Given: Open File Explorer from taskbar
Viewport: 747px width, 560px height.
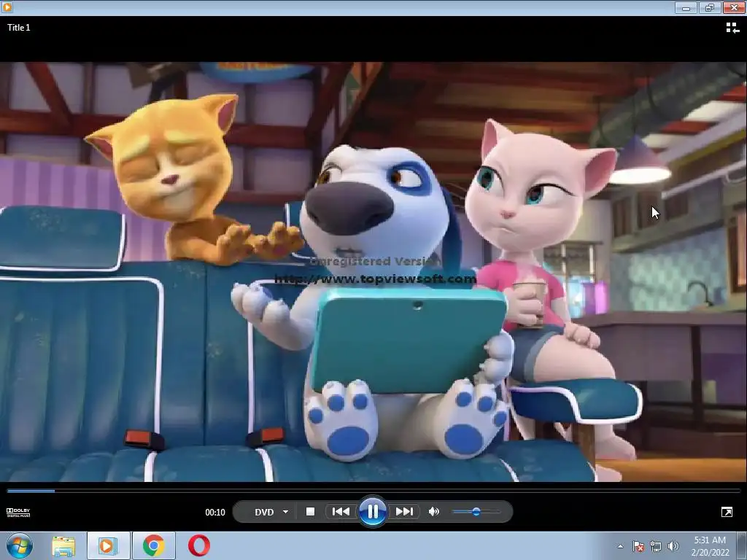Looking at the screenshot, I should (63, 546).
